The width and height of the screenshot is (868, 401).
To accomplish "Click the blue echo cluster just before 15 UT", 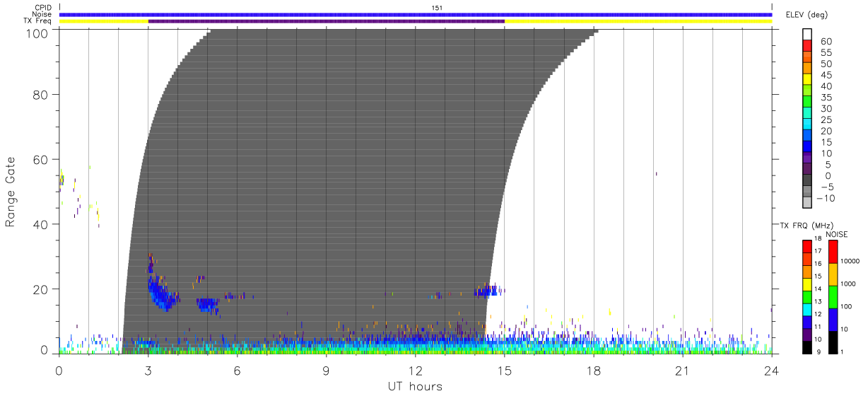I will pos(487,290).
